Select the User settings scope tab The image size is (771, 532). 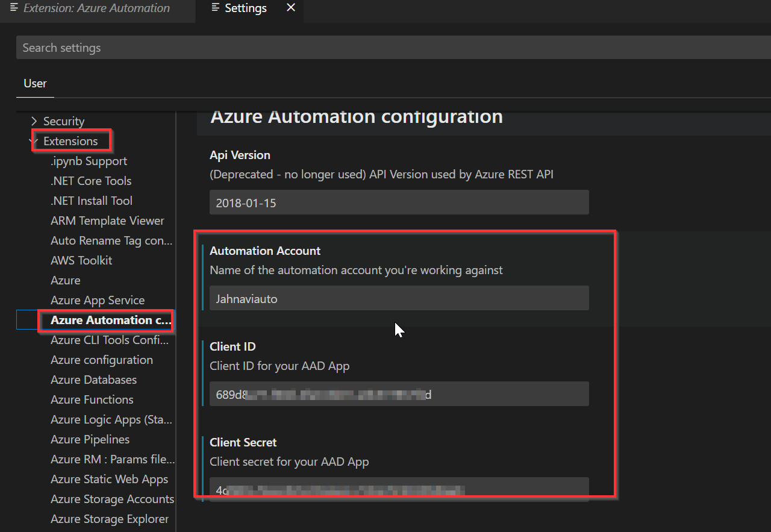(x=35, y=83)
